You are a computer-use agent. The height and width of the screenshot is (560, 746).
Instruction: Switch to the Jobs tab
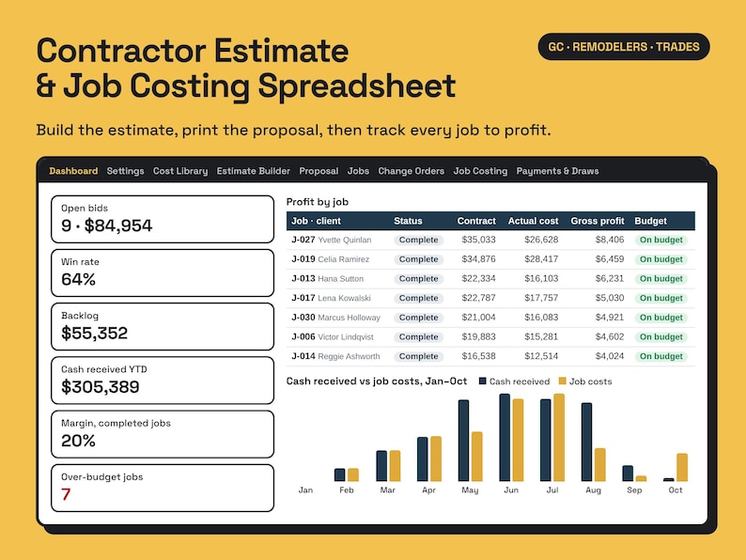click(x=358, y=171)
